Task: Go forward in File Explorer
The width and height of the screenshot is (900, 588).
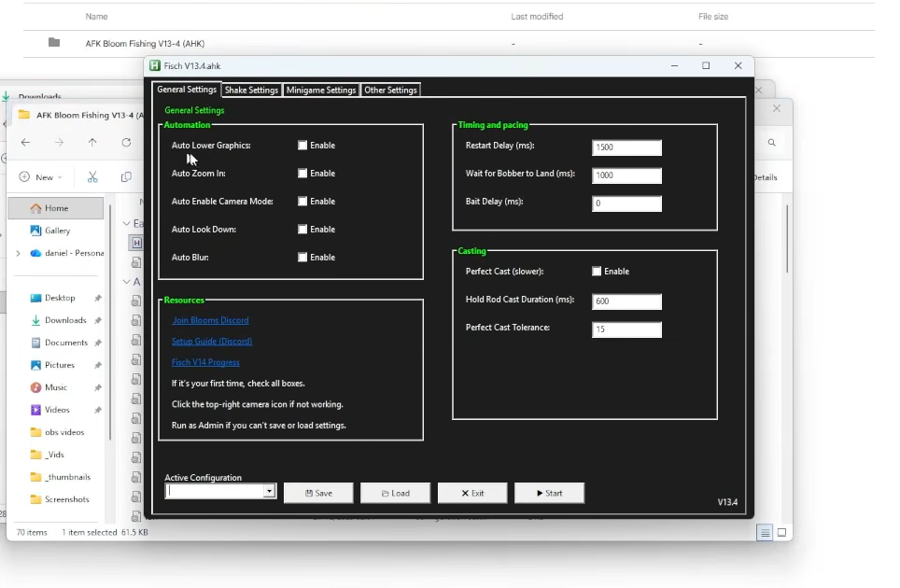Action: (x=59, y=142)
